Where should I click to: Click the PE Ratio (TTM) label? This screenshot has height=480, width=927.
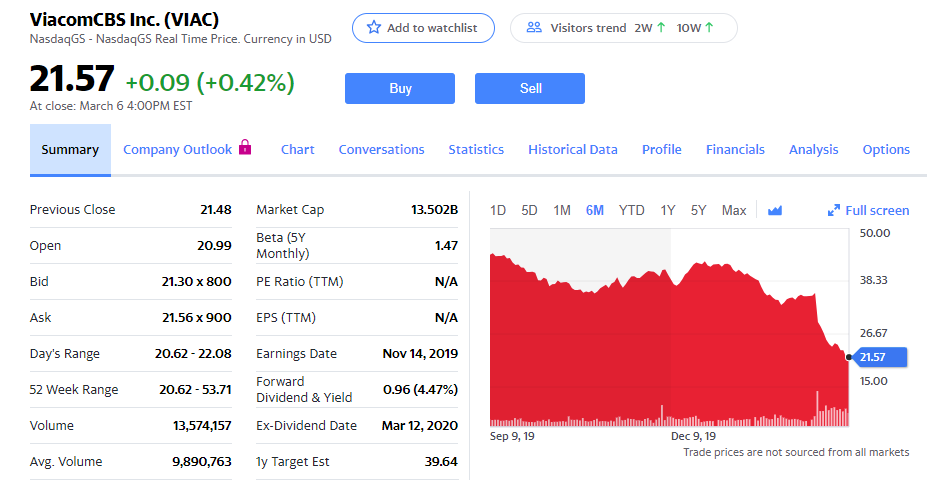(x=300, y=281)
